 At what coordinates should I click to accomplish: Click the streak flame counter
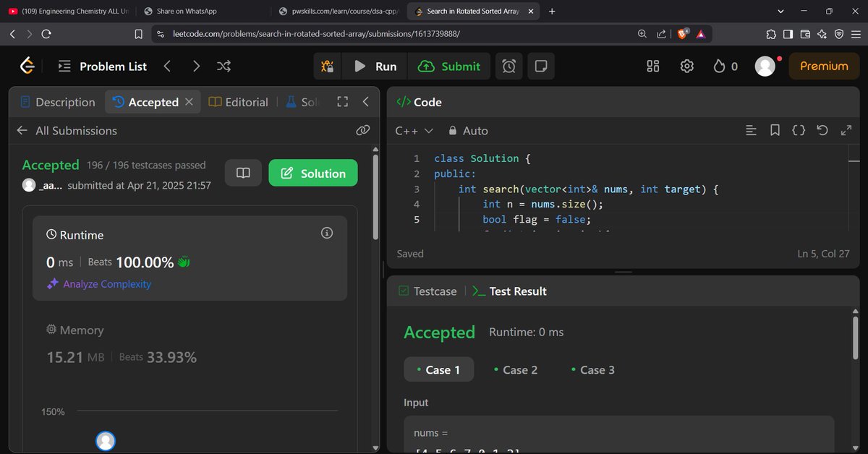(x=726, y=67)
